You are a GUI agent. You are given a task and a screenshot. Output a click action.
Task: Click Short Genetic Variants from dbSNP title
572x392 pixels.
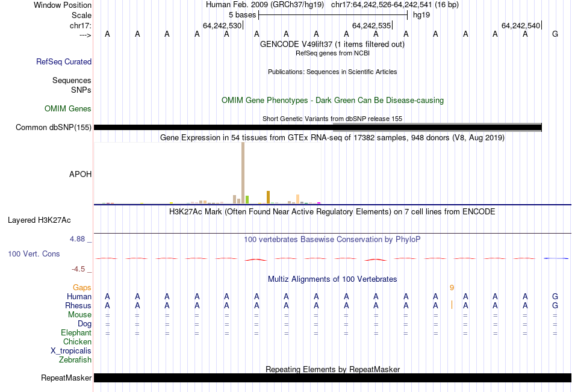pyautogui.click(x=332, y=119)
